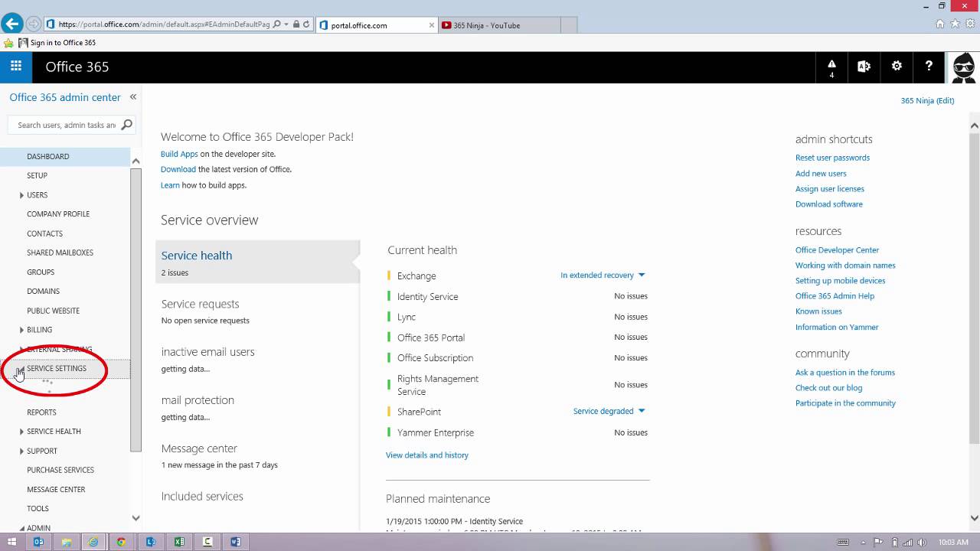Open the notifications alert icon showing 4

(831, 67)
